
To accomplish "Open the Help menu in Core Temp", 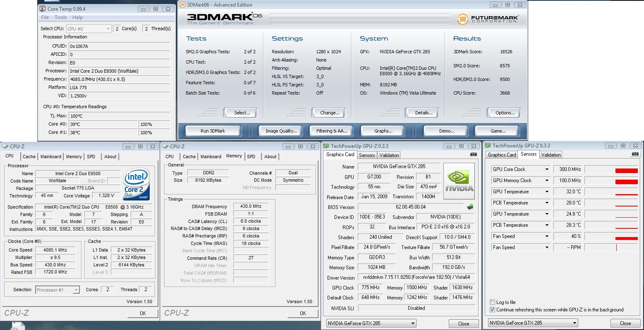I will click(77, 17).
